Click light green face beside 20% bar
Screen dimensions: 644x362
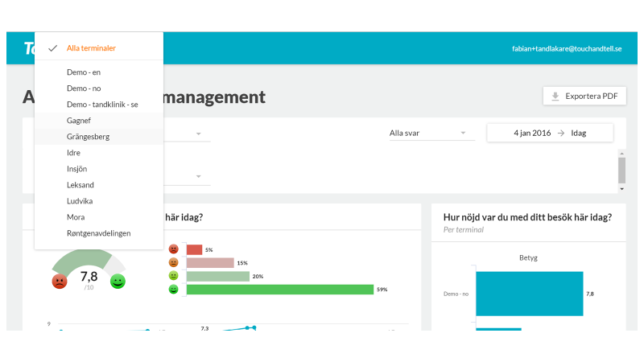[x=174, y=276]
